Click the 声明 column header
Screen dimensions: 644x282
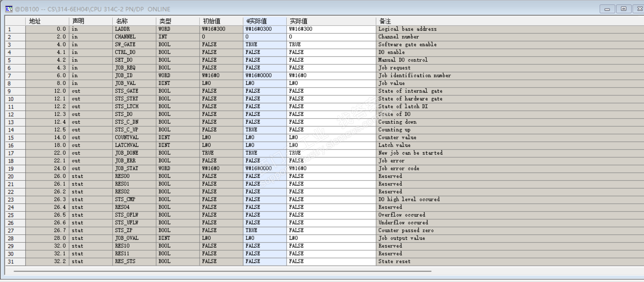[x=91, y=21]
